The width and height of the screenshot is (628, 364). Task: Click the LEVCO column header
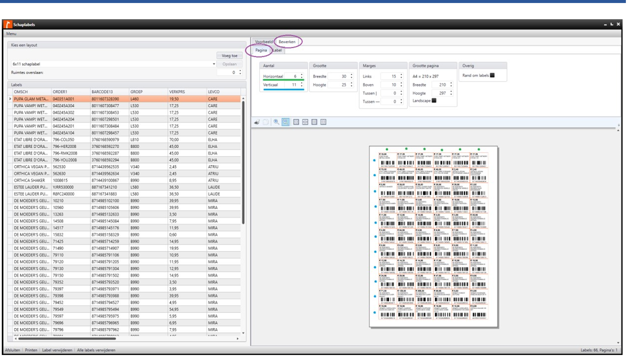[x=224, y=92]
